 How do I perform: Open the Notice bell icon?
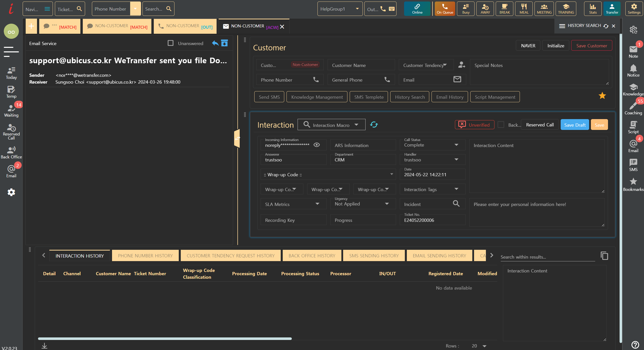point(633,71)
